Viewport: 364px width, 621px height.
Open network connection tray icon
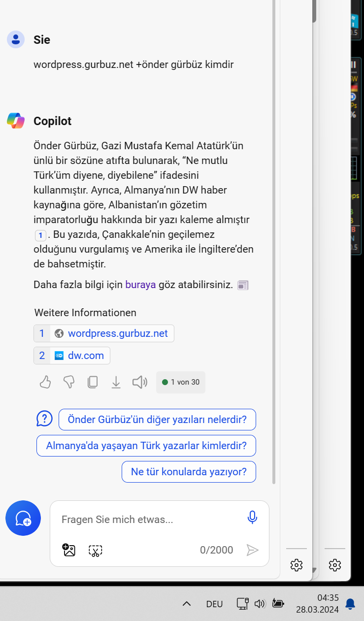click(x=242, y=604)
